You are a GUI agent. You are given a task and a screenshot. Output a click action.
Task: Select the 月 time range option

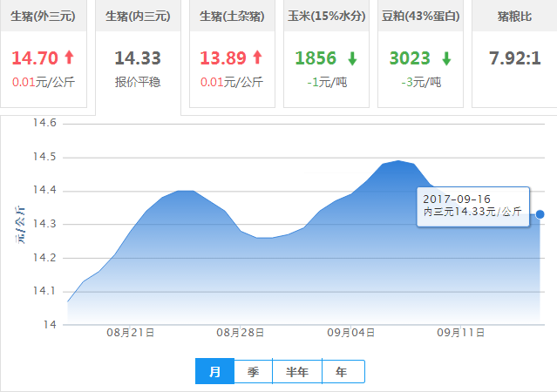click(214, 372)
